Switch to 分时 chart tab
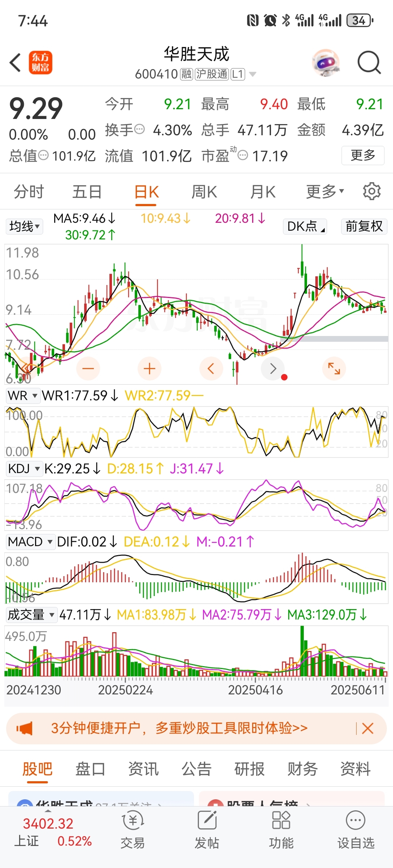Image resolution: width=393 pixels, height=868 pixels. point(29,191)
